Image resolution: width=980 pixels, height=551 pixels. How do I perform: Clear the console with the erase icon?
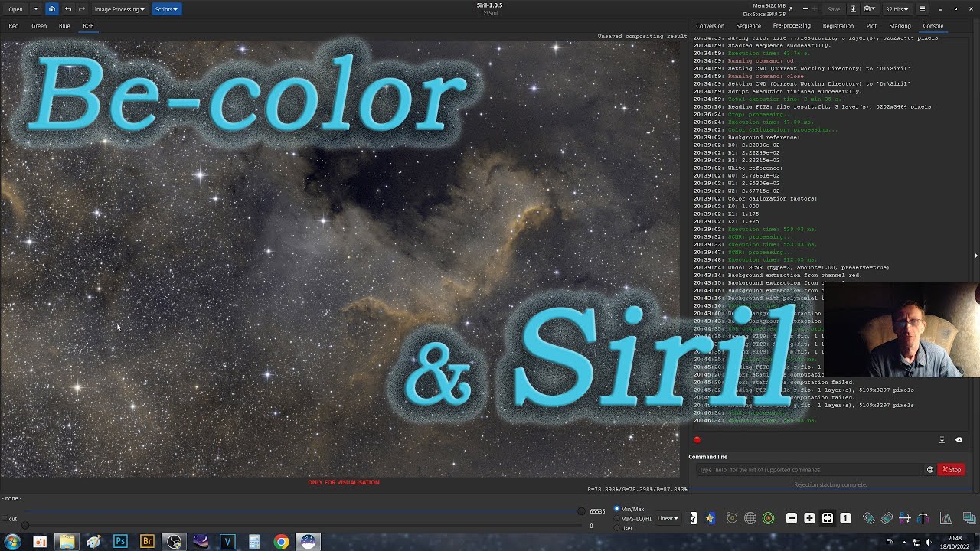[959, 440]
